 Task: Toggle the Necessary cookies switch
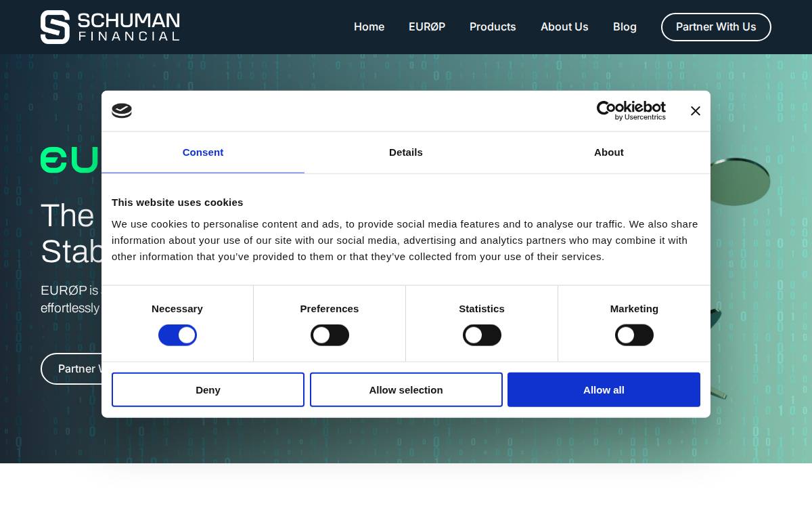177,335
